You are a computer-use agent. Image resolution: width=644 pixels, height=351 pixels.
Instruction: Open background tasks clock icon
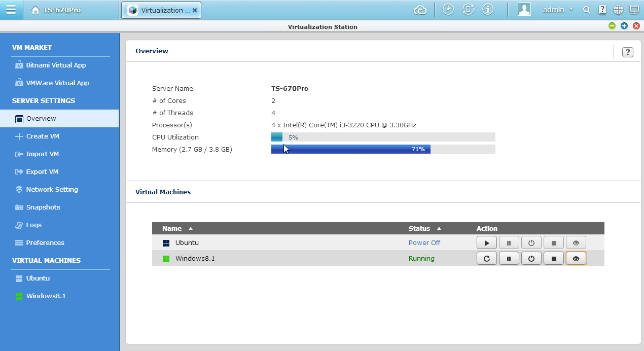(448, 10)
